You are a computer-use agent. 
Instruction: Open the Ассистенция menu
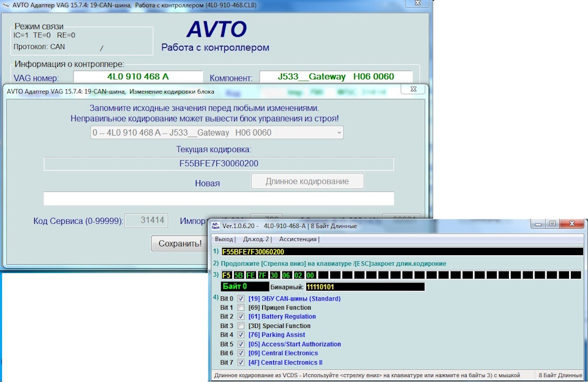tap(298, 239)
